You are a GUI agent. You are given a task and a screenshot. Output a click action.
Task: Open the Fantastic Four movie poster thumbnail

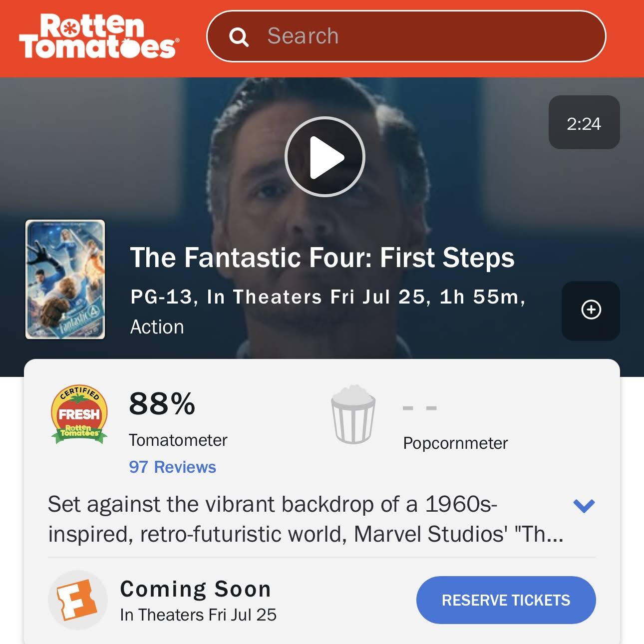tap(65, 280)
